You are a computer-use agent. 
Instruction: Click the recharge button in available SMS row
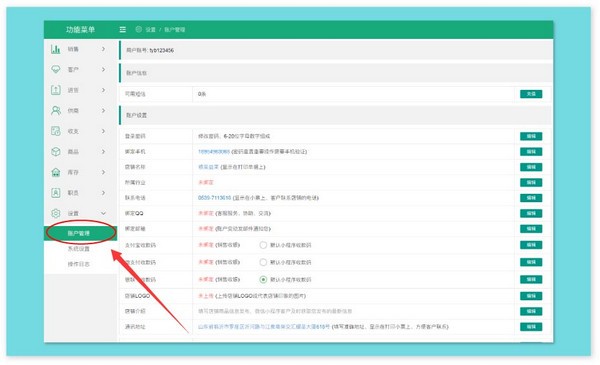tap(531, 94)
